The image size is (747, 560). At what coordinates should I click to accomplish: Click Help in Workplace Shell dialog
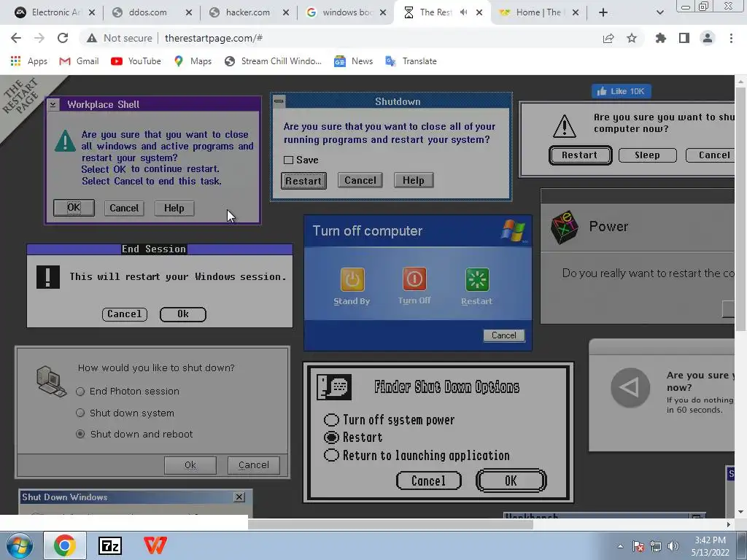click(x=174, y=208)
